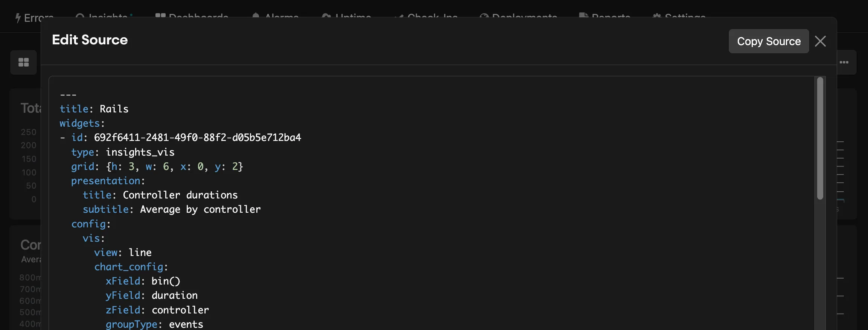Click the 'xField: bin()' line
Screen dimensions: 868x330
pos(143,281)
